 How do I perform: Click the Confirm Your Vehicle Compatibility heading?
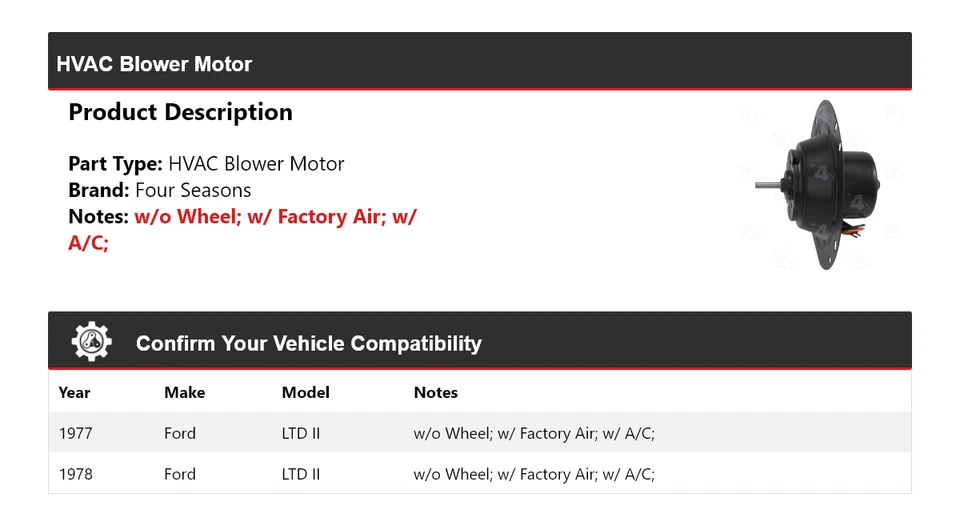(308, 343)
